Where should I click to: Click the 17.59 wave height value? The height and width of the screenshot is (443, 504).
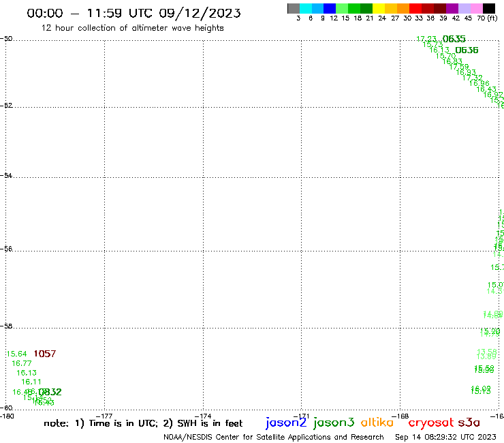pos(459,67)
